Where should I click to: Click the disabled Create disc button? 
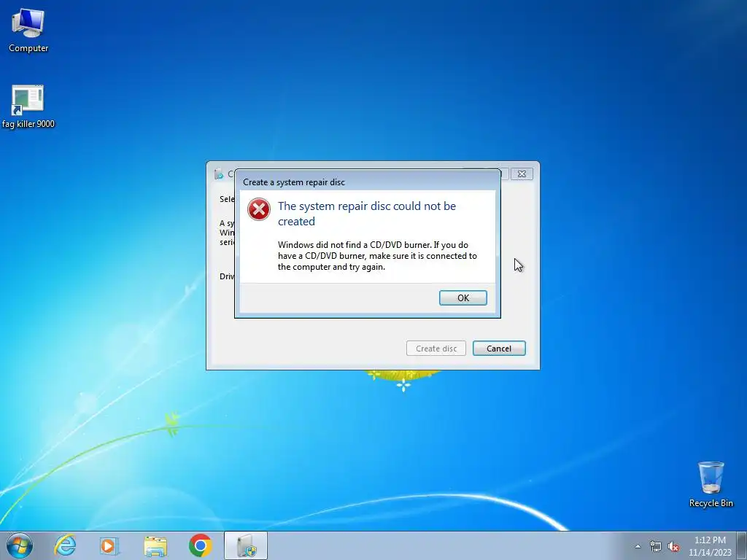[x=436, y=348]
